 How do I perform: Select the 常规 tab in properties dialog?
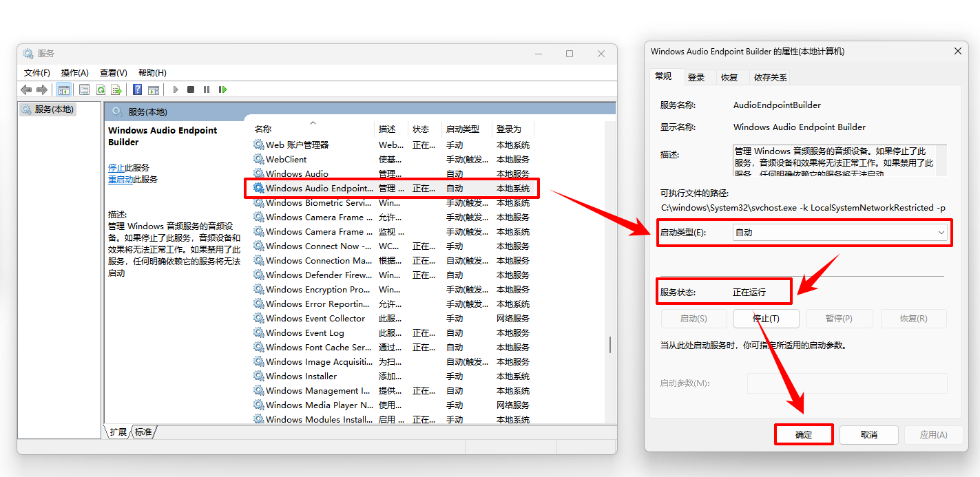[x=664, y=76]
